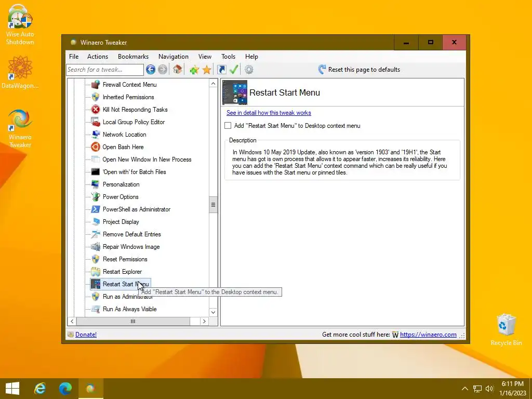
Task: Click the tree vertical scrollbar down arrow
Action: [x=213, y=312]
